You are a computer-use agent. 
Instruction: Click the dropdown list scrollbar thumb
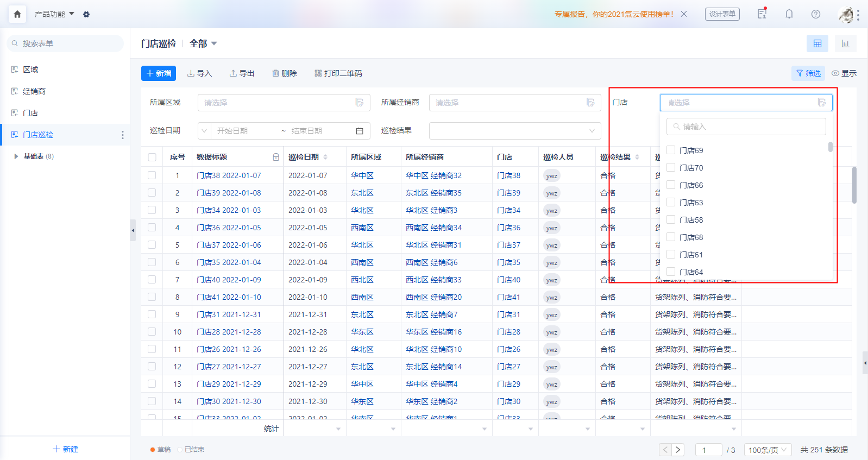point(831,147)
